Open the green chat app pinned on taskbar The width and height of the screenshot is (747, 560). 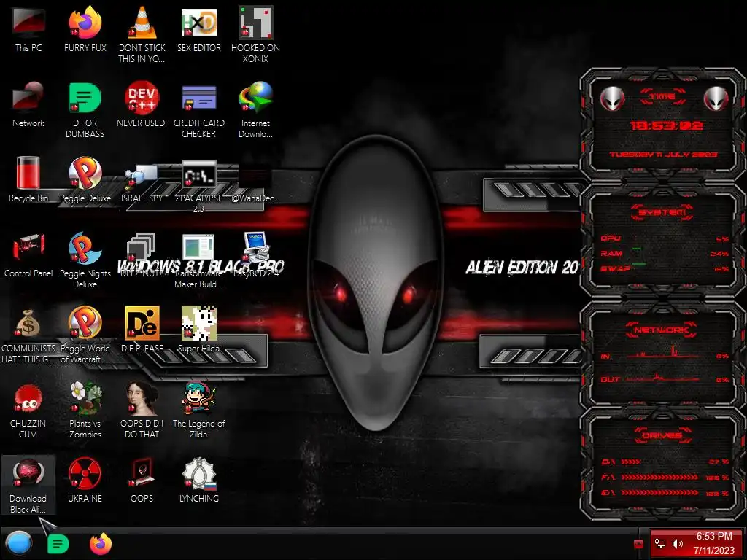[58, 544]
